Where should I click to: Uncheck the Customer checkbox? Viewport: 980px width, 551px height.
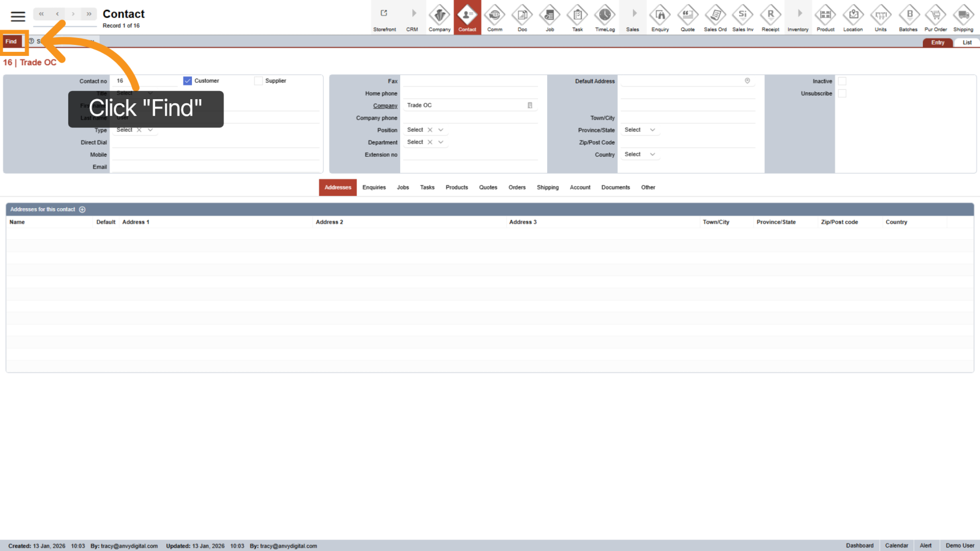pyautogui.click(x=187, y=80)
